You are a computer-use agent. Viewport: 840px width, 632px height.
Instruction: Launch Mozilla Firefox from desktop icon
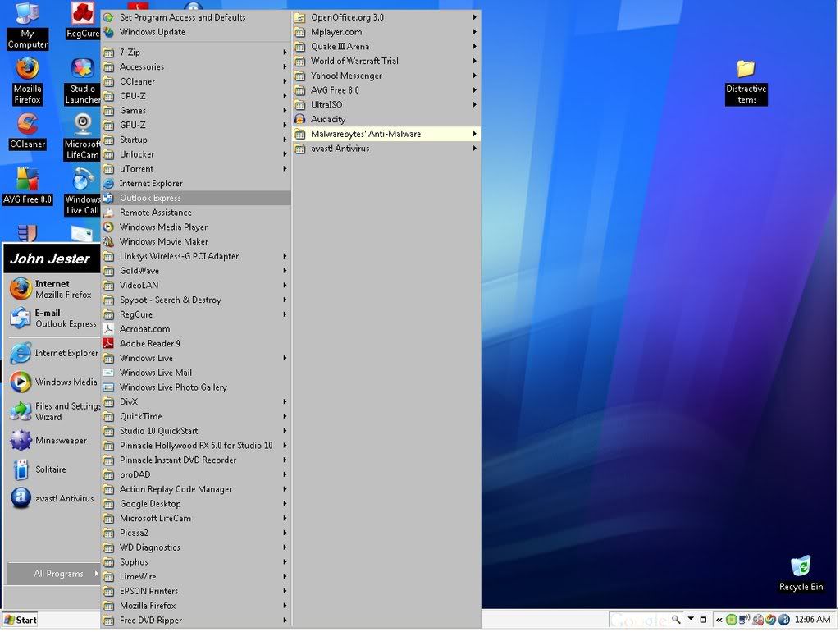coord(27,81)
